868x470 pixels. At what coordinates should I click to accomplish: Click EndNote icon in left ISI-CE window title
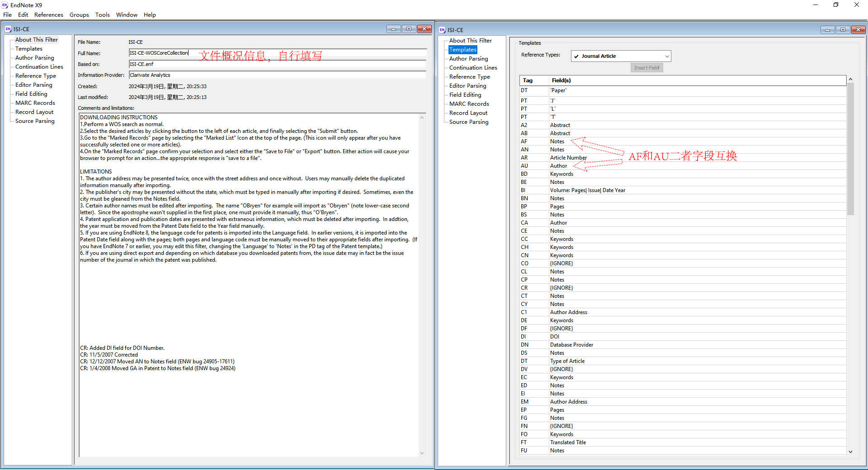tap(8, 29)
